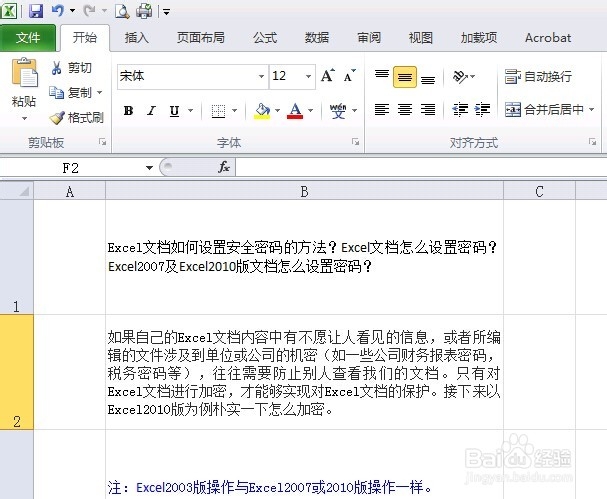Open Alignment (对齐方式) dialog launcher
The width and height of the screenshot is (607, 499).
coord(592,142)
